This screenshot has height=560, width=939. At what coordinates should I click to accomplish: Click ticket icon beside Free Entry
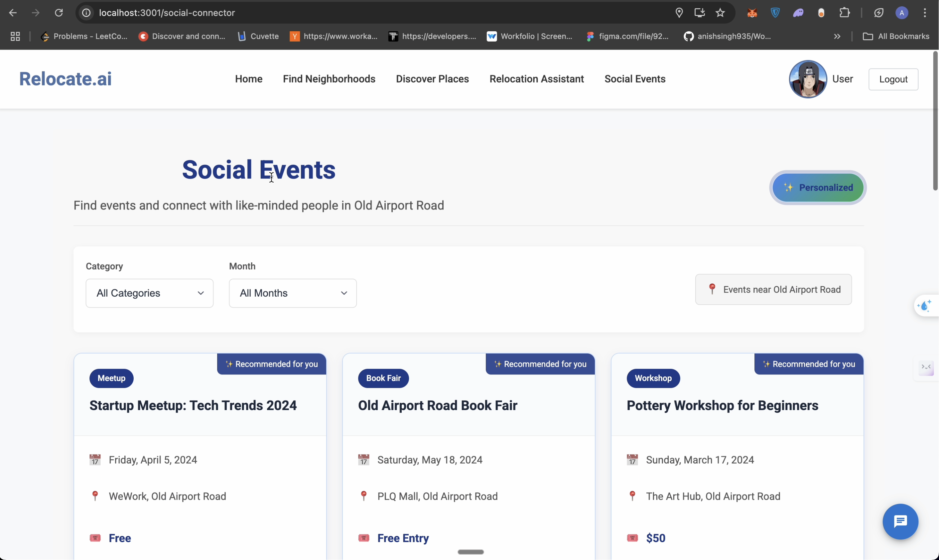coord(363,538)
